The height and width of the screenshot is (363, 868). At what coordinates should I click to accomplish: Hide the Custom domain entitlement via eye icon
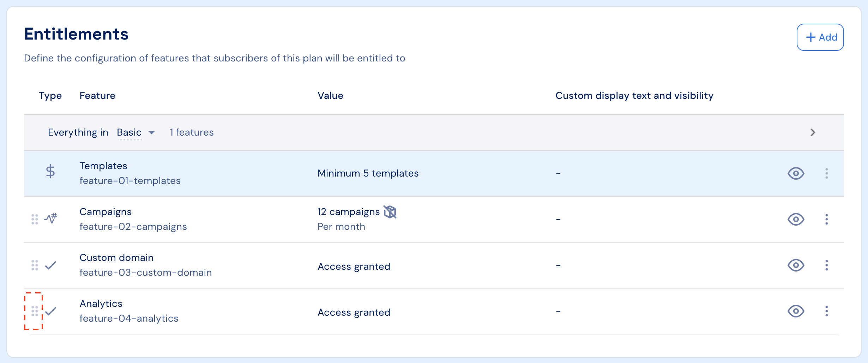796,265
